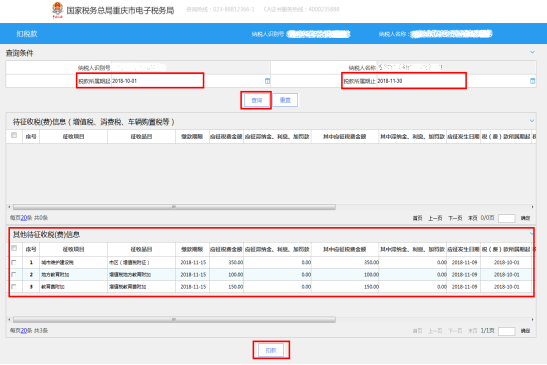Image resolution: width=547 pixels, height=365 pixels.
Task: Click the 重置 reset button
Action: (285, 100)
